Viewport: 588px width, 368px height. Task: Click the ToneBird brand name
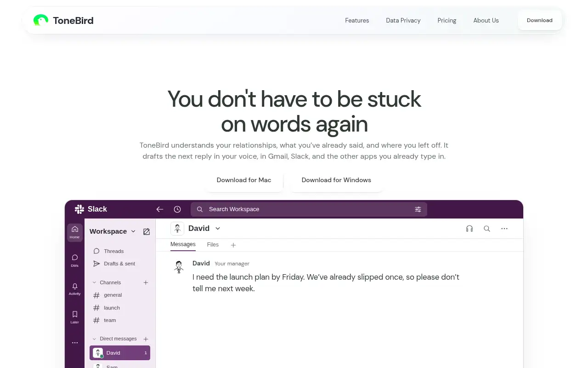73,20
